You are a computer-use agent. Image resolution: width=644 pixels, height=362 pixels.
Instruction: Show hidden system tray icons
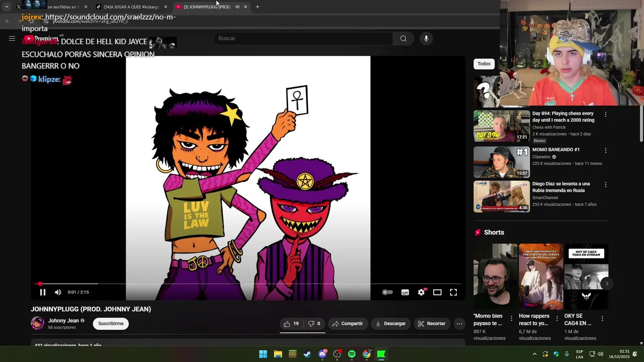534,354
